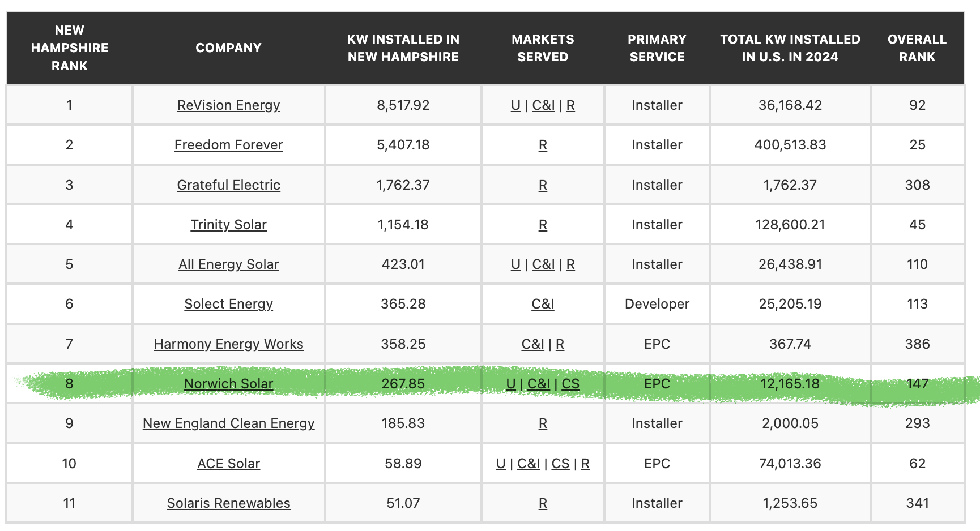Screen dimensions: 980x531
Task: Select the 1,253.65 total kW cell
Action: [790, 503]
